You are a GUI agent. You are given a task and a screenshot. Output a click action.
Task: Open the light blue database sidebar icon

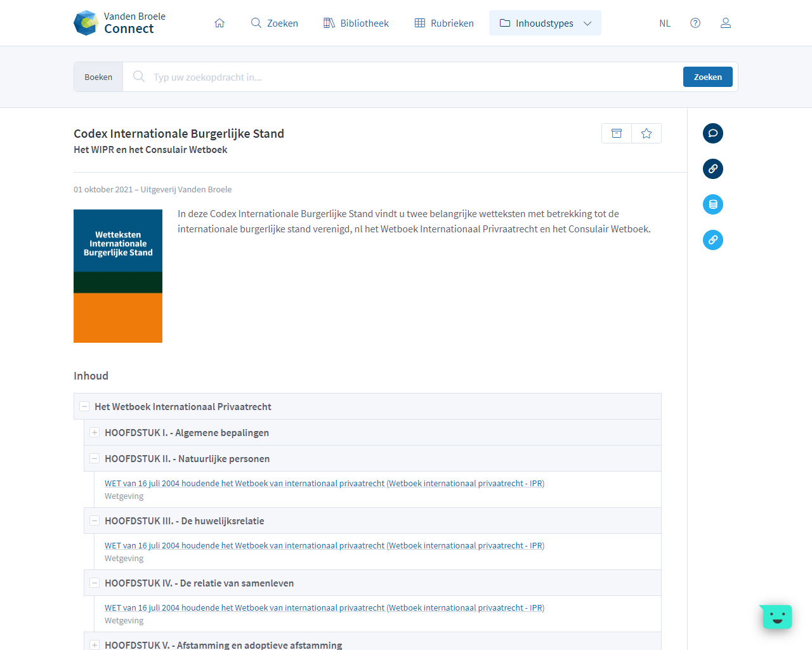click(713, 204)
